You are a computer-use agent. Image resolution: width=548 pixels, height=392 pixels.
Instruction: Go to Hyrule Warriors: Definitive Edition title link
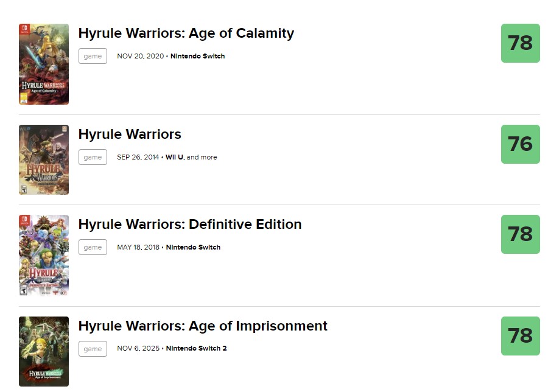[190, 225]
